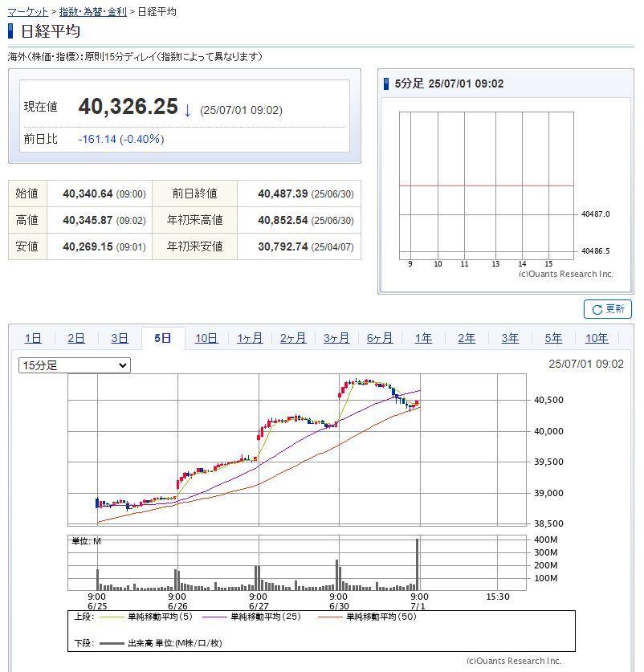Screen dimensions: 644x672
Task: Open the マーケット breadcrumb link
Action: pos(28,12)
